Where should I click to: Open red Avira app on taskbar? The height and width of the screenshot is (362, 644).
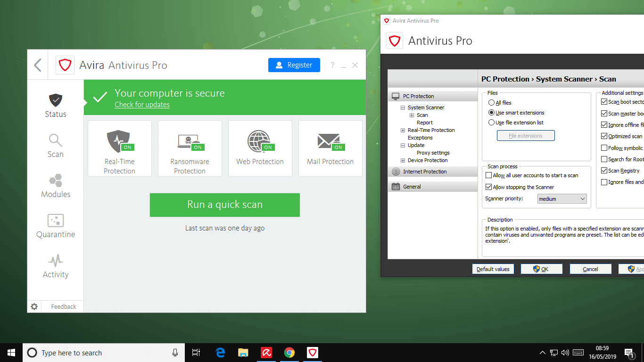[x=266, y=353]
